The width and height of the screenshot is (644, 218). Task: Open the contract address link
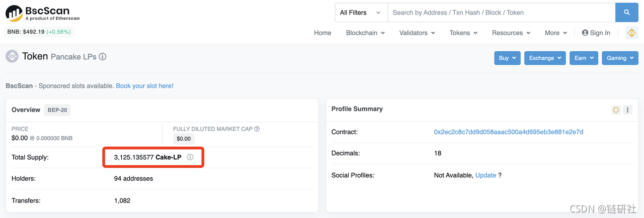pyautogui.click(x=509, y=132)
